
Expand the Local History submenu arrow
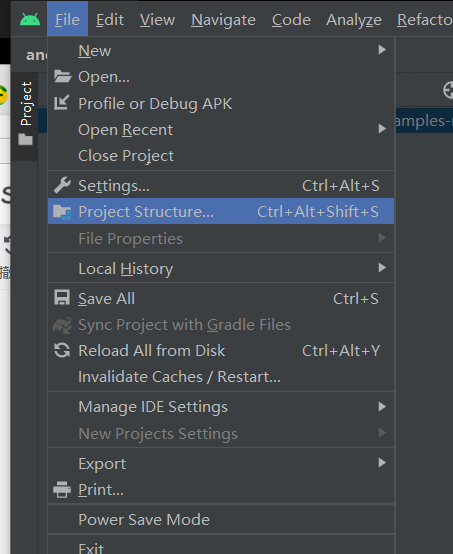point(382,267)
